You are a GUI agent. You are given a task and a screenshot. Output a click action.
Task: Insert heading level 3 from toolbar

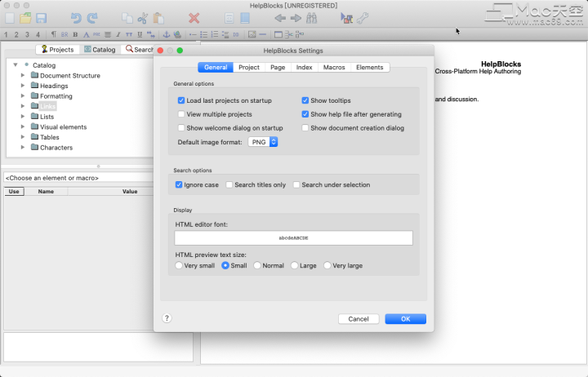coord(27,34)
